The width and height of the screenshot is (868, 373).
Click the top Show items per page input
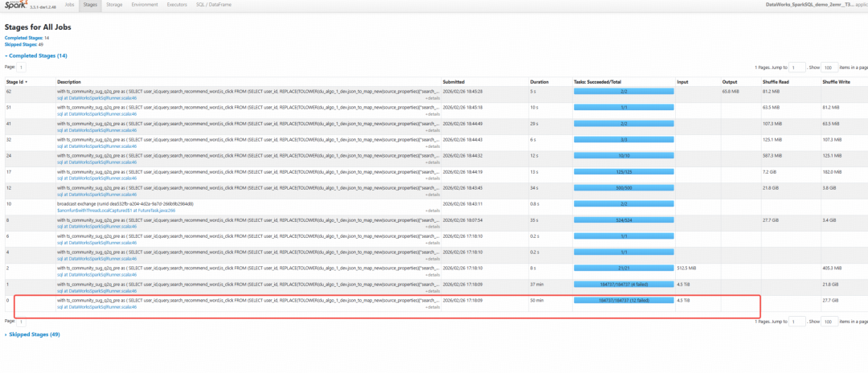click(829, 67)
